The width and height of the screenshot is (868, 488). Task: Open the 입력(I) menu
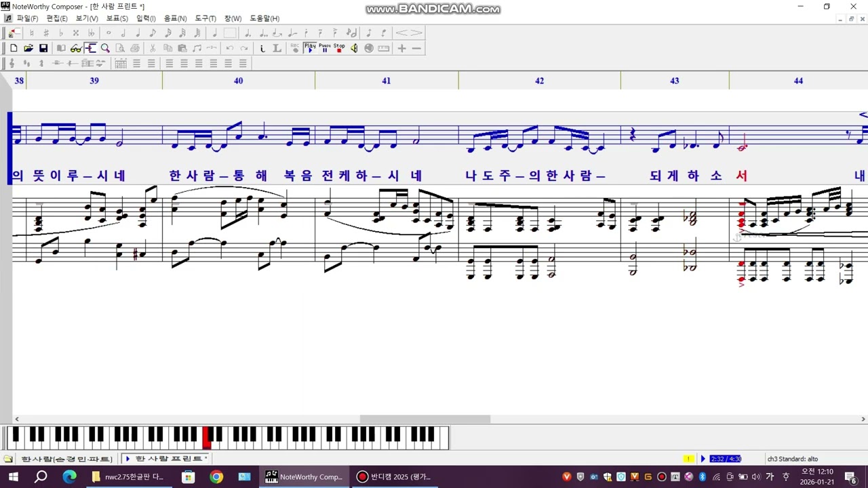coord(146,18)
